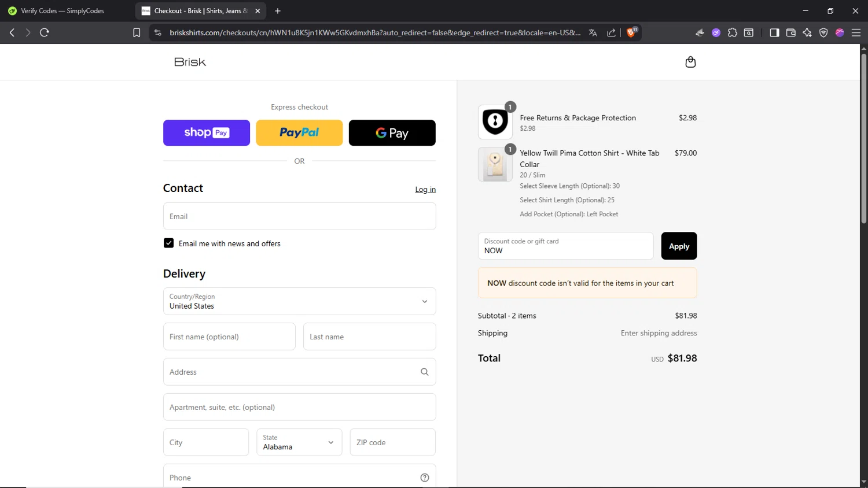
Task: Focus the ZIP code field
Action: (392, 442)
